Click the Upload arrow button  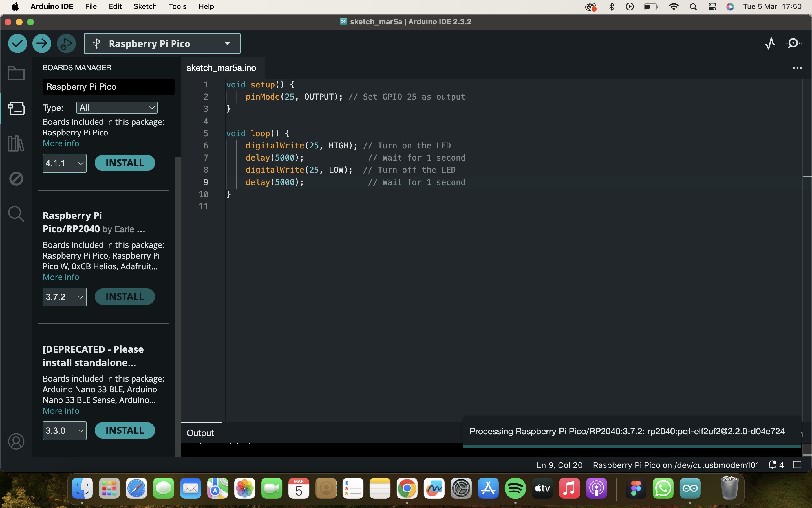42,43
